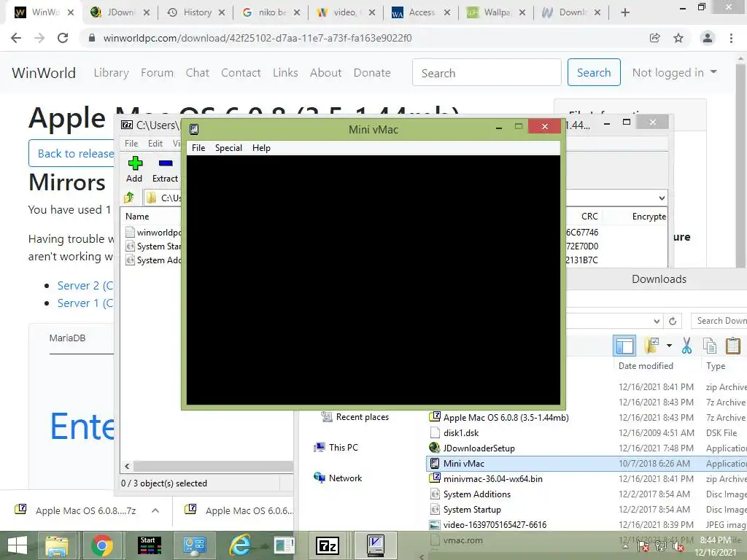Click the Mini vMac title bar icon
The image size is (747, 560).
click(194, 129)
